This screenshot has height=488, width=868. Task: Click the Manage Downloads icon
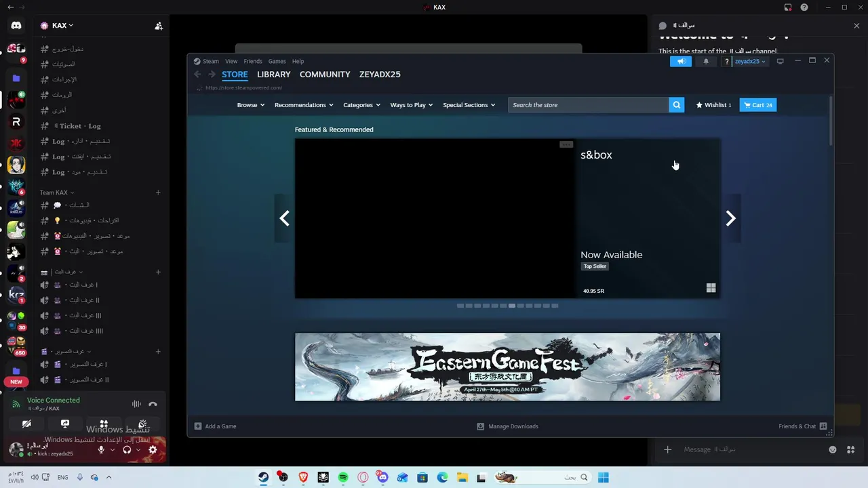[x=480, y=426]
